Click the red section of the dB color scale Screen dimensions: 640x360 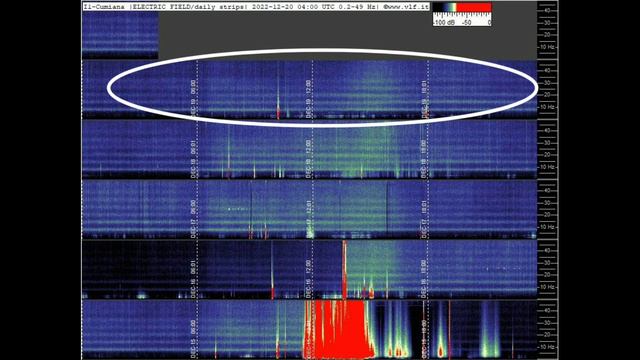coord(473,7)
